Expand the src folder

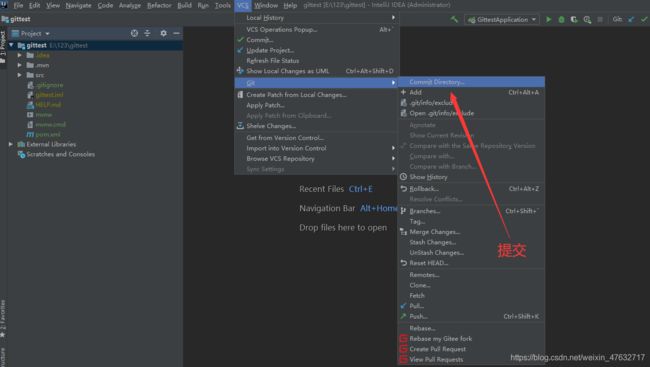(x=19, y=75)
